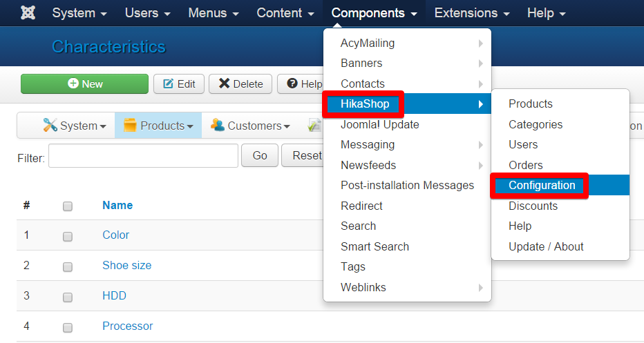Click the Edit pencil button

coord(179,84)
